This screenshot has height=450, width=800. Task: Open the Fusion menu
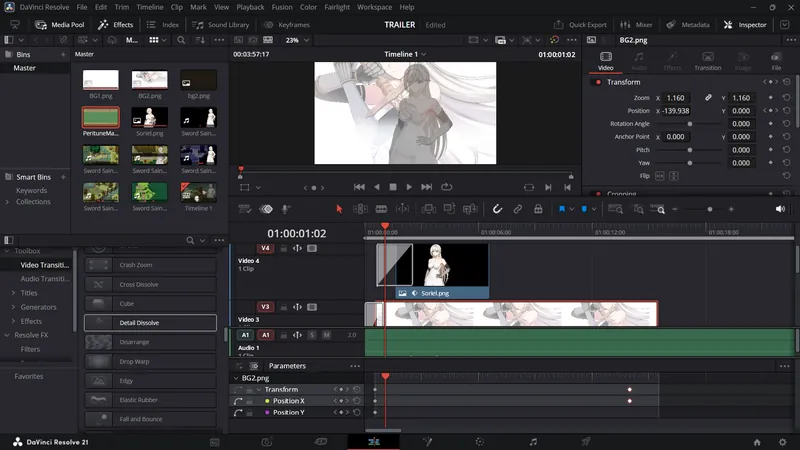click(x=282, y=7)
